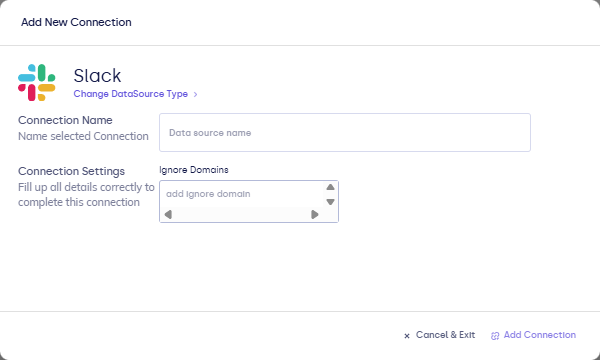600x360 pixels.
Task: Click the Ignore Domains scroll down arrow
Action: [330, 202]
